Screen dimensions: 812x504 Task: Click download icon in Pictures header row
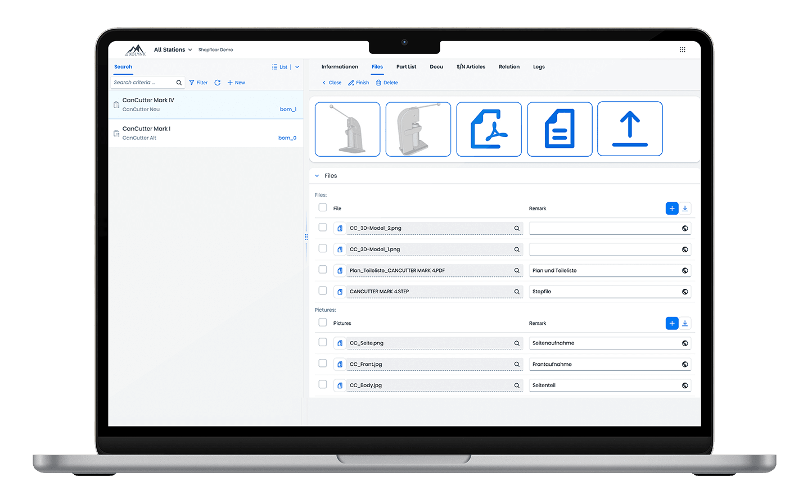click(685, 323)
